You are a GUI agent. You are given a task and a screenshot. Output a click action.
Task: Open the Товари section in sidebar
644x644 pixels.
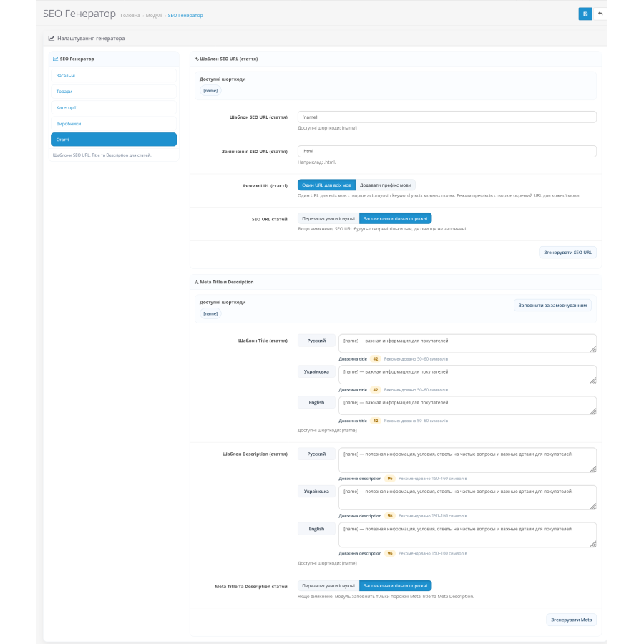click(x=114, y=92)
